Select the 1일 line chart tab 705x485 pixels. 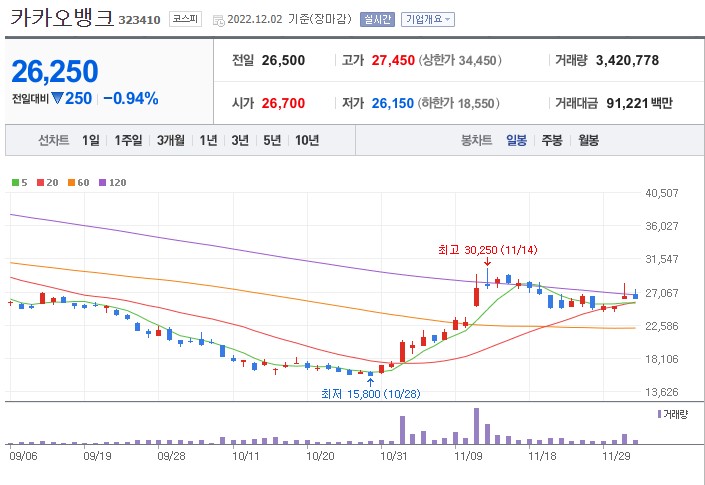click(x=91, y=140)
